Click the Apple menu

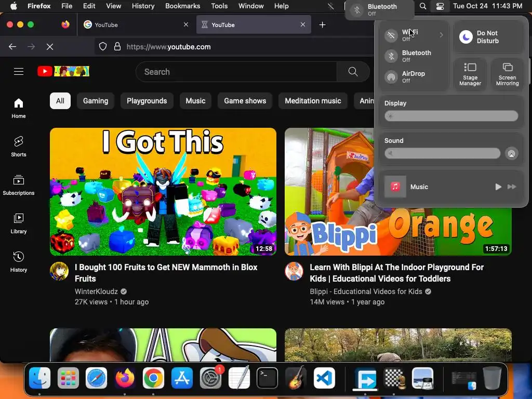tap(14, 6)
